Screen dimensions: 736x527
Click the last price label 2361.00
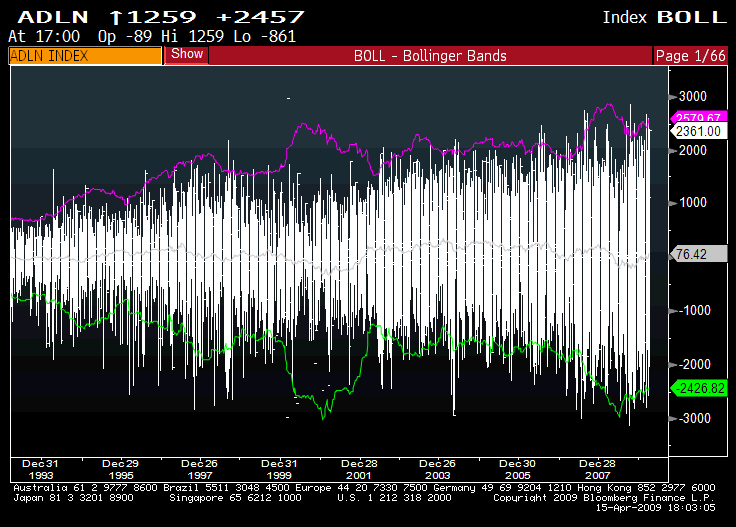coord(698,131)
